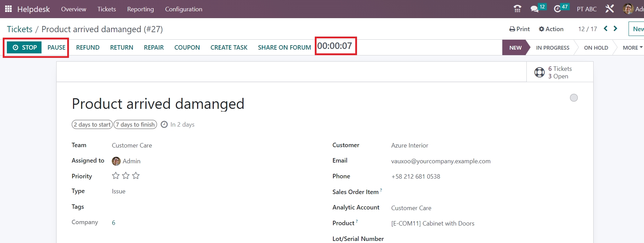Go to the next ticket arrow

[x=616, y=29]
